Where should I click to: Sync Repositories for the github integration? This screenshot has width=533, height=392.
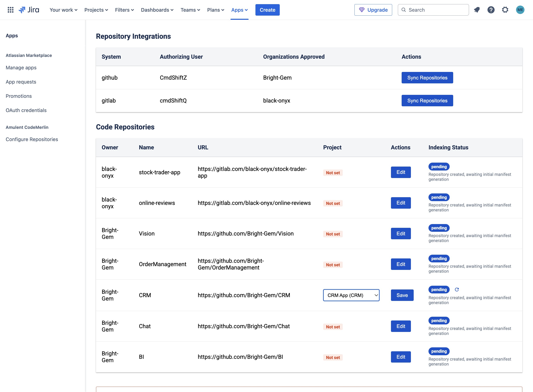point(427,78)
